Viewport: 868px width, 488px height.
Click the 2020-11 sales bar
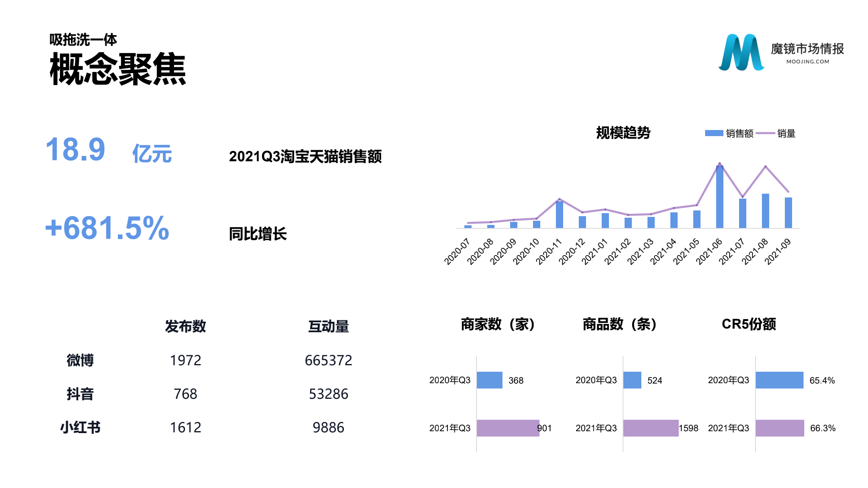[559, 215]
